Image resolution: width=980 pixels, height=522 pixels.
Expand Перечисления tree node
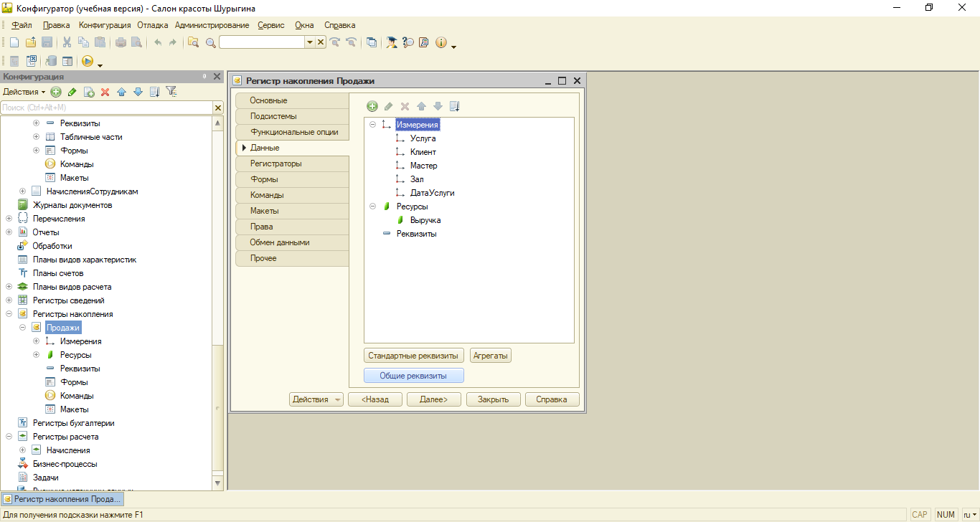[9, 219]
